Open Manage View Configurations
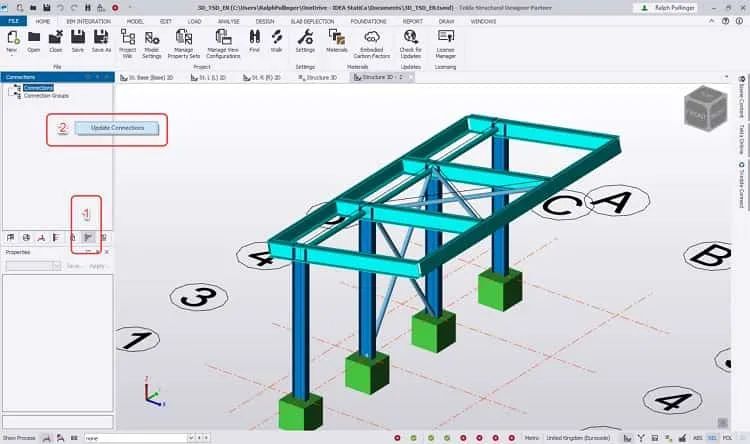750x444 pixels. point(223,44)
